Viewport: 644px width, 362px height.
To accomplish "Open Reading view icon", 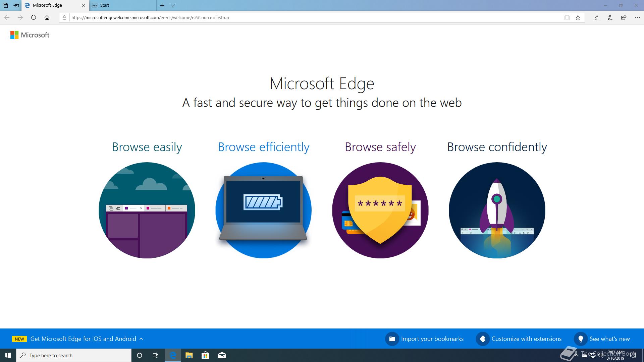I will [567, 18].
